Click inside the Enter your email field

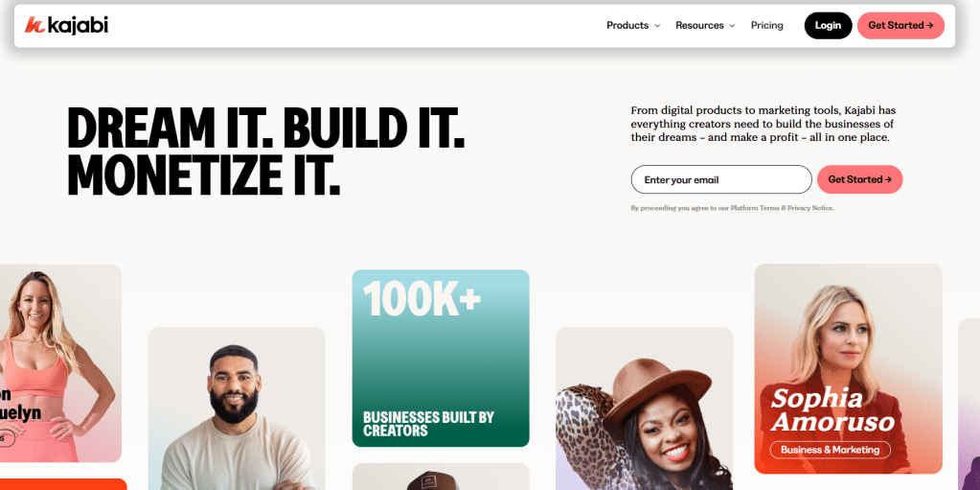(721, 179)
